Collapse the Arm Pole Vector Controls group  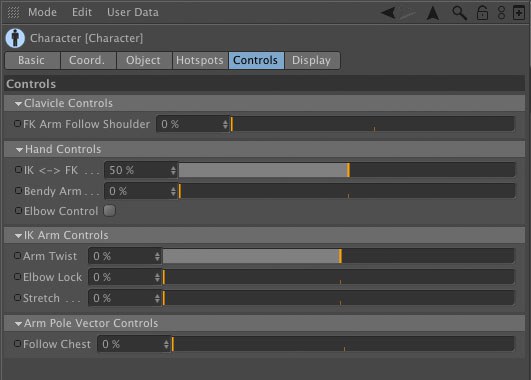point(19,324)
